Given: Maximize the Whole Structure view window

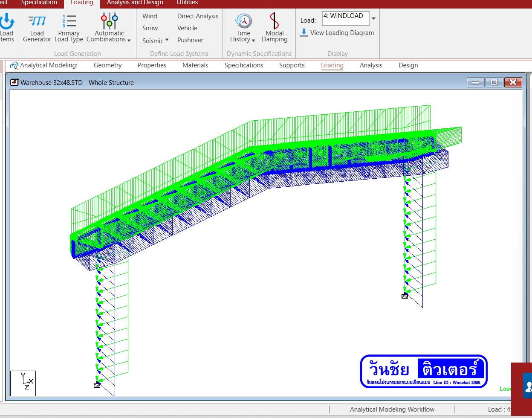Looking at the screenshot, I should pyautogui.click(x=494, y=82).
